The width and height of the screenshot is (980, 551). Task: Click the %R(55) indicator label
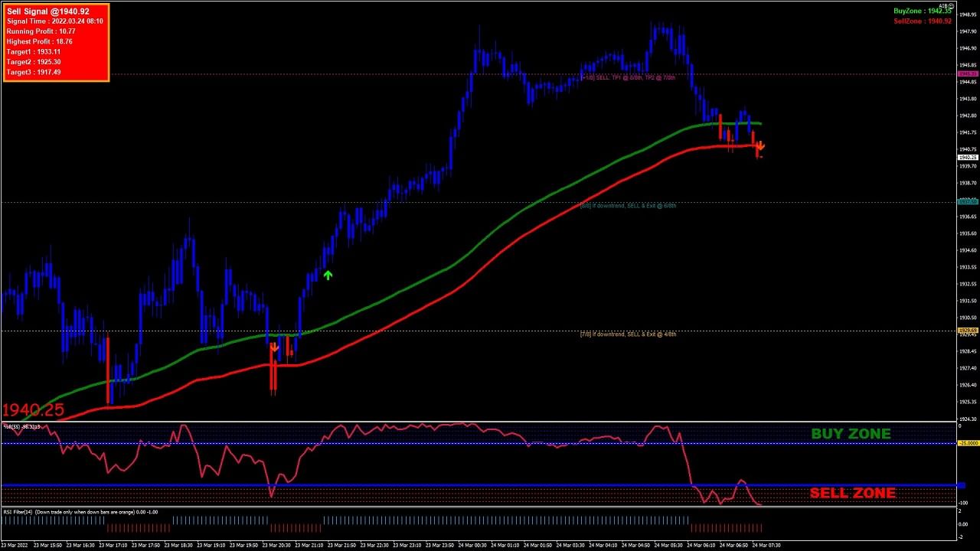pos(21,426)
